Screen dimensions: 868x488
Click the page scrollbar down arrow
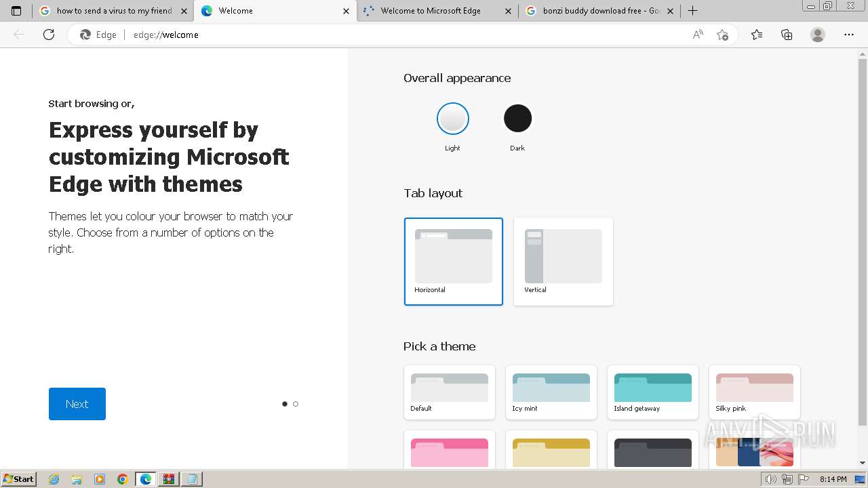(x=863, y=463)
